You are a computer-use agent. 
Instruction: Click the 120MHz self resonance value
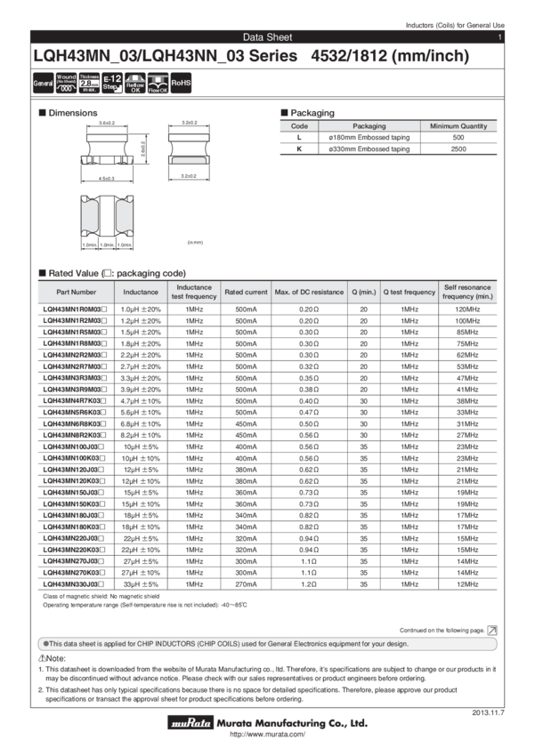(x=467, y=309)
